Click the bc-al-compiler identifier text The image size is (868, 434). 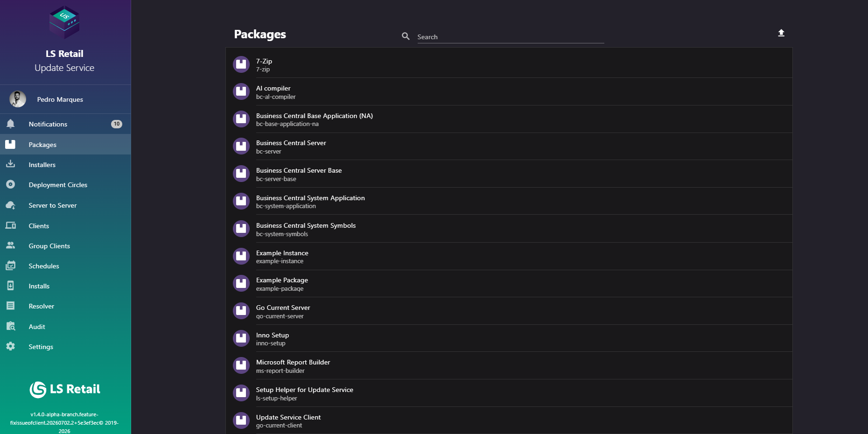tap(275, 97)
